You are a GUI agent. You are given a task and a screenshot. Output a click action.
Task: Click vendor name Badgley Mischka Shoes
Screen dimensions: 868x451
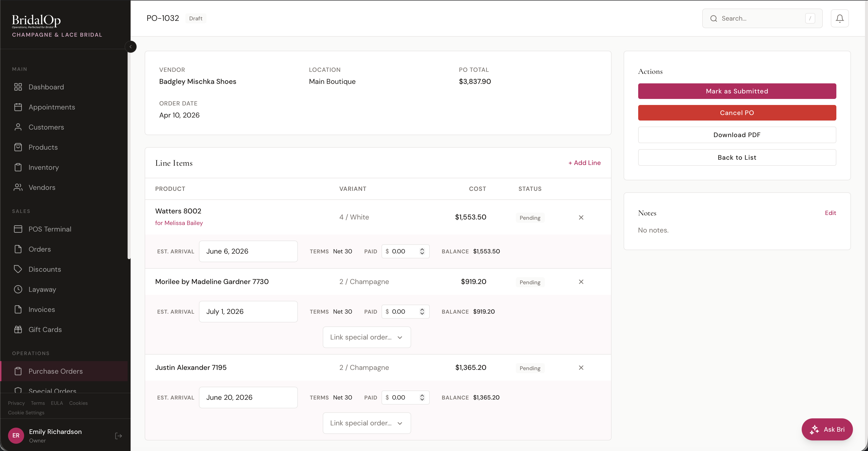(x=197, y=82)
